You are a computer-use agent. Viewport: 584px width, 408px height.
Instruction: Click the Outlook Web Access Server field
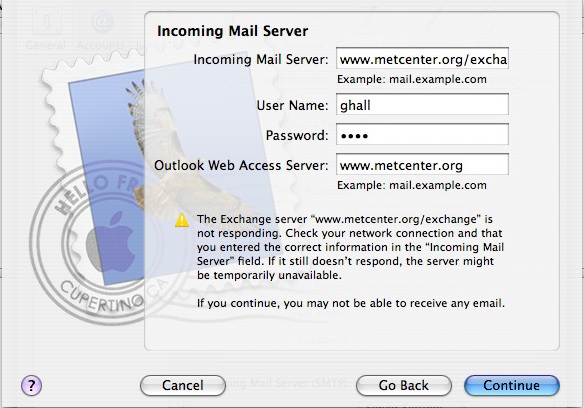[422, 164]
